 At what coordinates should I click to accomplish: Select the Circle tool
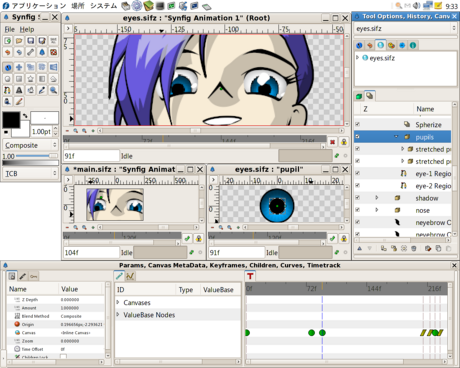click(8, 79)
